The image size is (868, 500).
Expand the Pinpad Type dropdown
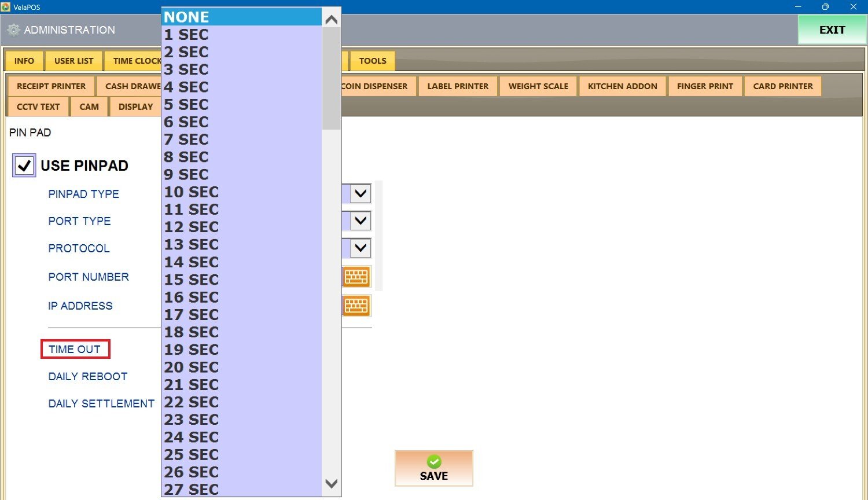[361, 193]
